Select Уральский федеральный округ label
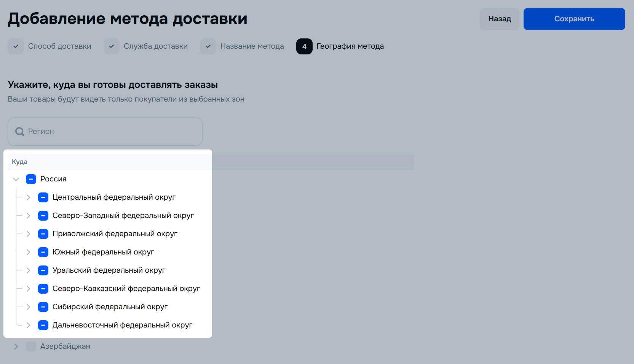Image resolution: width=634 pixels, height=364 pixels. point(109,270)
